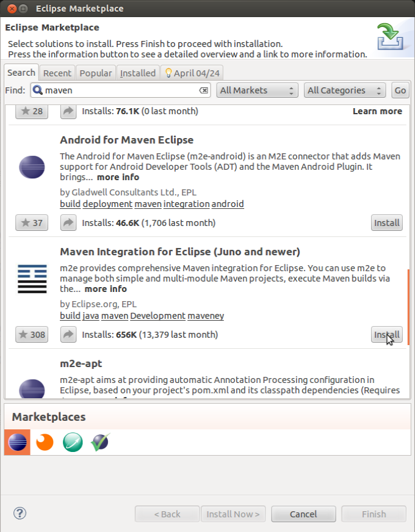Screen dimensions: 415x532
Task: Share the 76.1K installs entry via arrow icon
Action: 68,111
